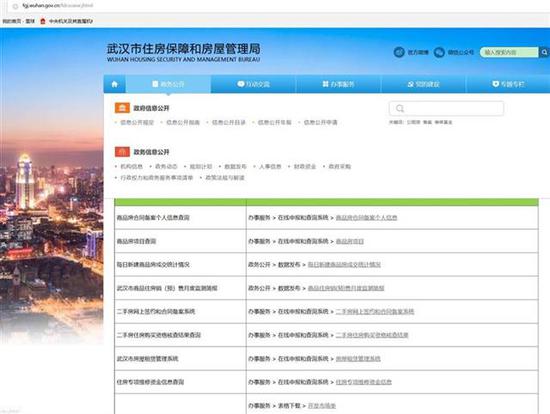Open underlined 商品房合同备案个人信息 link

point(367,218)
